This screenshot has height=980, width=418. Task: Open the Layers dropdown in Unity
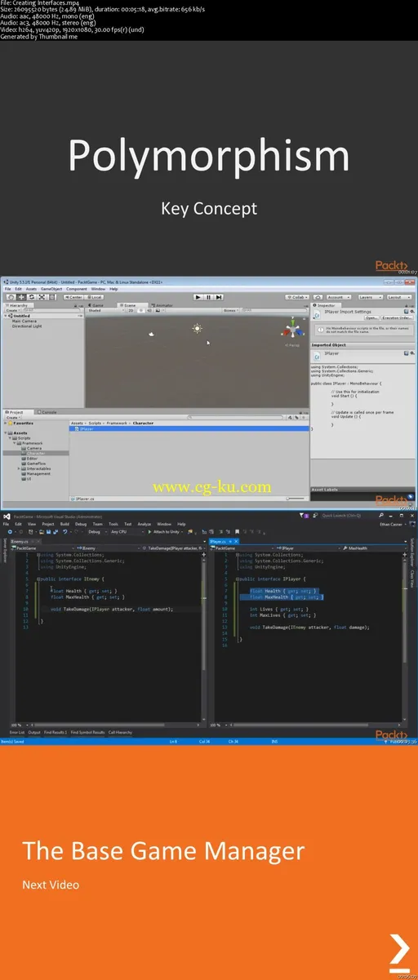point(370,297)
